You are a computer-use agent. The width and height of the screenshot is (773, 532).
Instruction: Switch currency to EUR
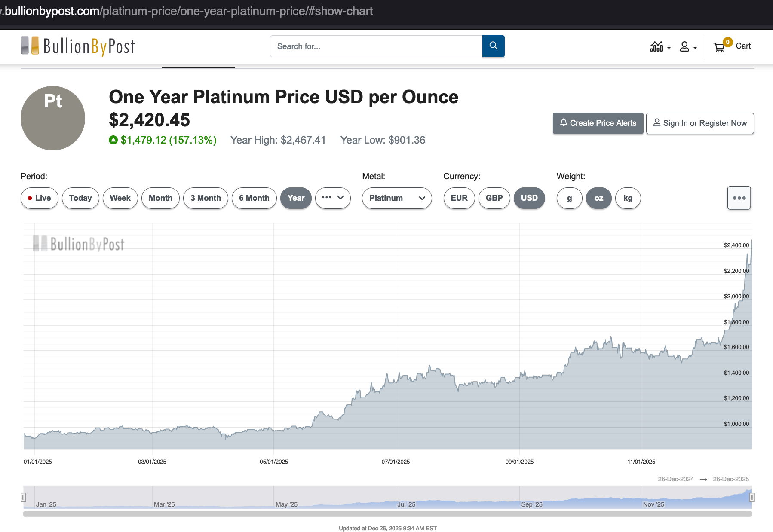(459, 198)
